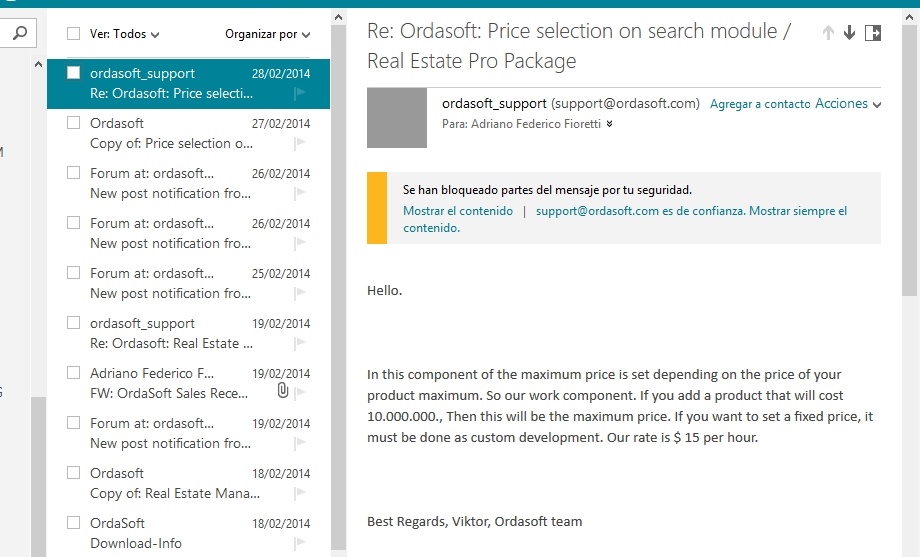The image size is (920, 557).
Task: Expand recipient details next to Adriano Federico Fioretti
Action: point(610,124)
